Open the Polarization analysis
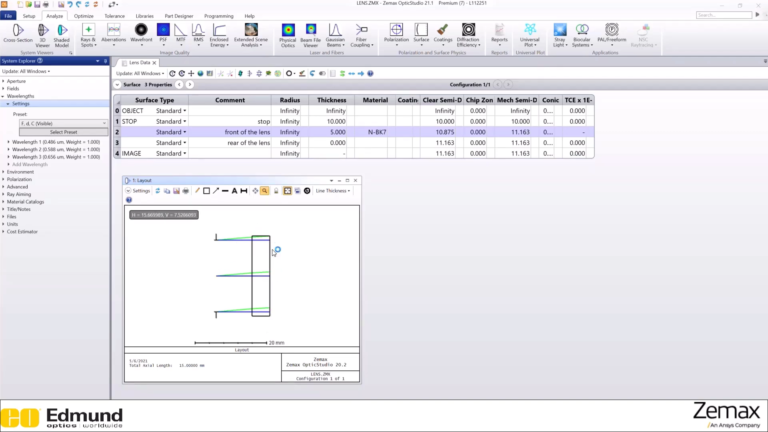 396,34
